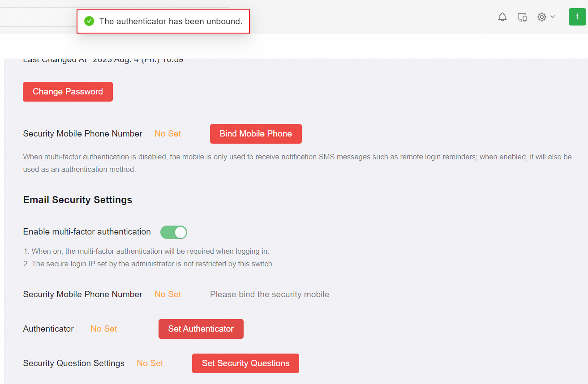Click the 'Authenticator' label
Screen dimensions: 588x384
tap(48, 329)
